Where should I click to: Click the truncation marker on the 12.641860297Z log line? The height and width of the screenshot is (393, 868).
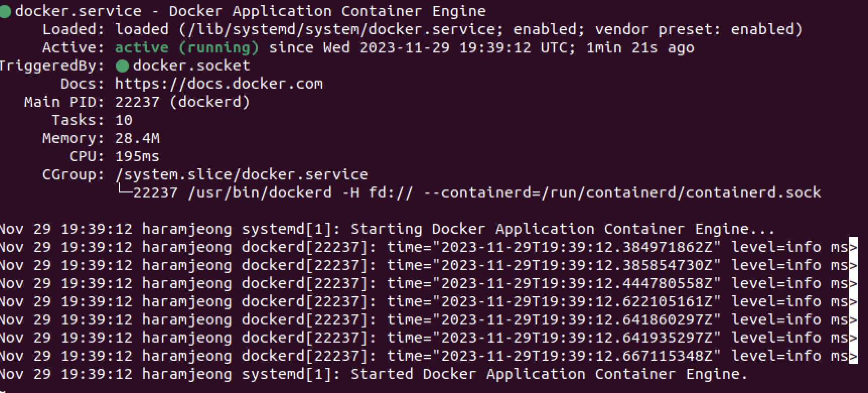[853, 319]
